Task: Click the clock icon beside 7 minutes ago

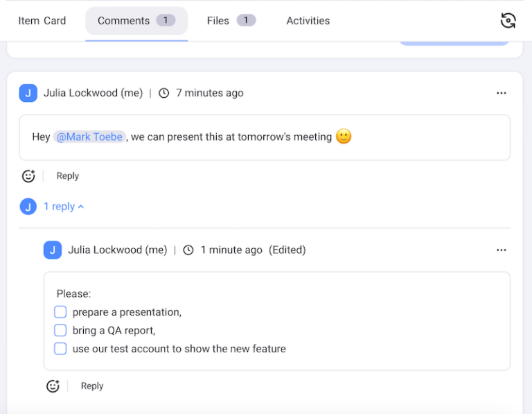Action: click(164, 93)
